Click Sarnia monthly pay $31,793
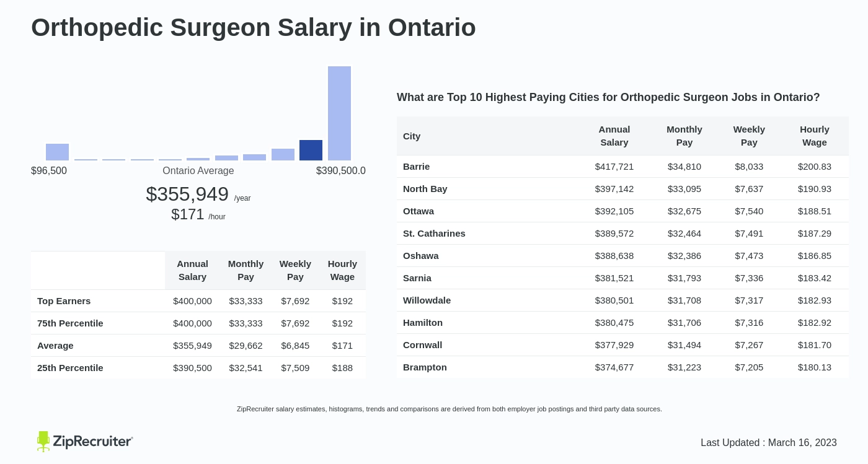Viewport: 868px width, 464px height. click(684, 278)
